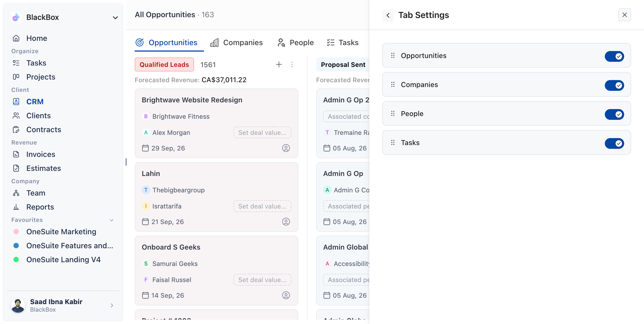Viewport: 644px width, 324px height.
Task: Close the Tab Settings panel
Action: point(625,15)
